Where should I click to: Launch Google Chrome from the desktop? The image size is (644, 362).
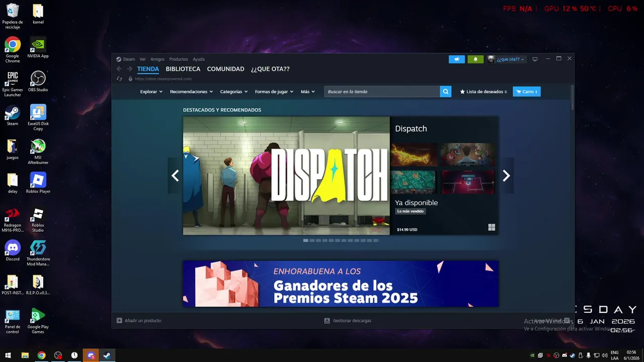click(13, 50)
